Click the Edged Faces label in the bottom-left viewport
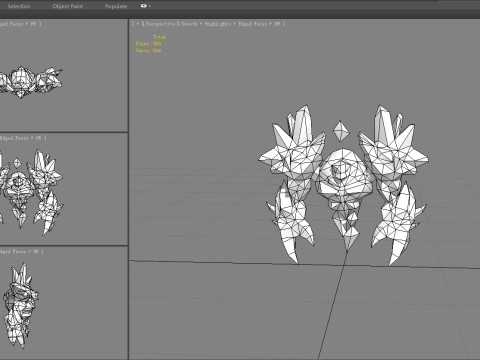 click(13, 252)
